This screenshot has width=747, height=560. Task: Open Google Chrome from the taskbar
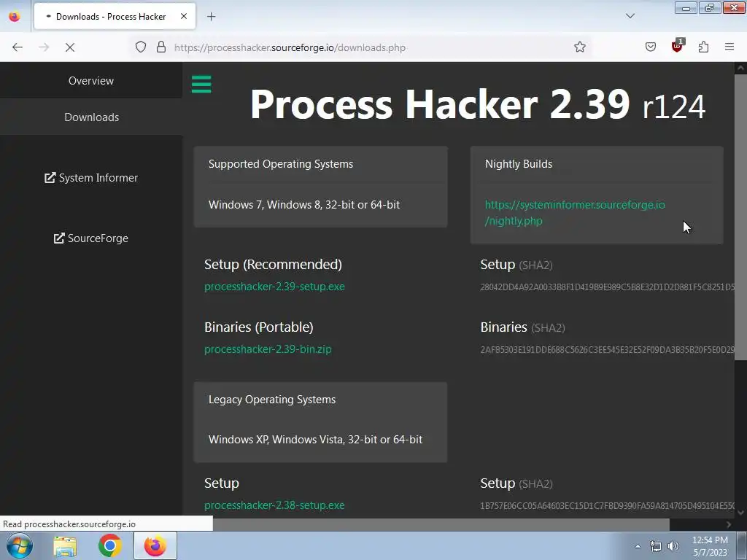click(109, 546)
